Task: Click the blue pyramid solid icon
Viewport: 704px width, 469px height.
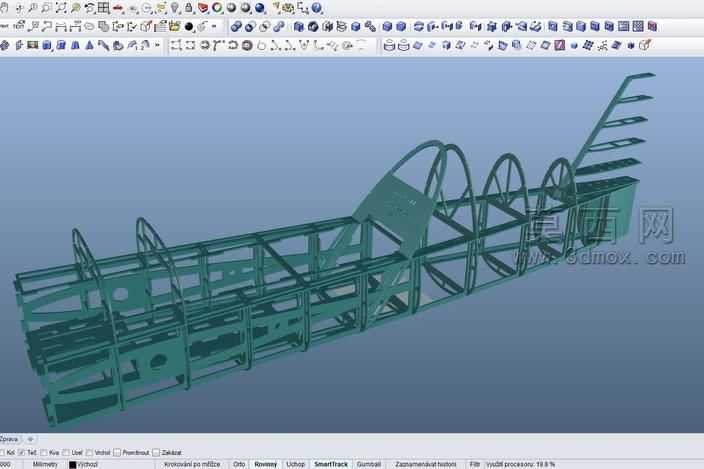Action: point(89,45)
